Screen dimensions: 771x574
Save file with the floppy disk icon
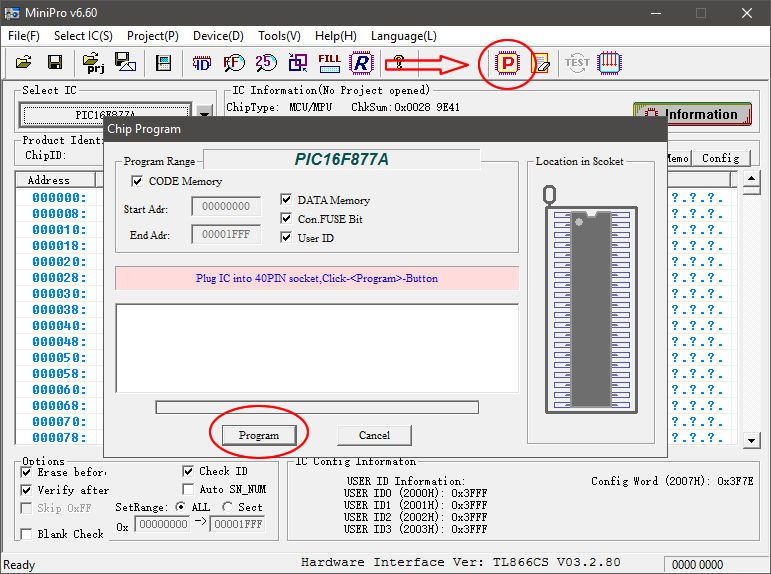(55, 62)
